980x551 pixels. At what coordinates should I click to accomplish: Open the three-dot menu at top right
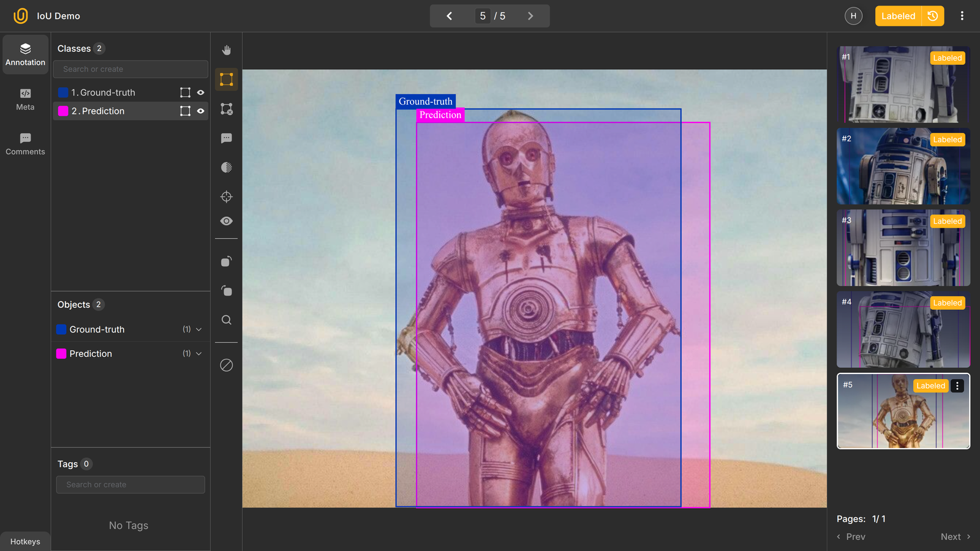coord(962,16)
